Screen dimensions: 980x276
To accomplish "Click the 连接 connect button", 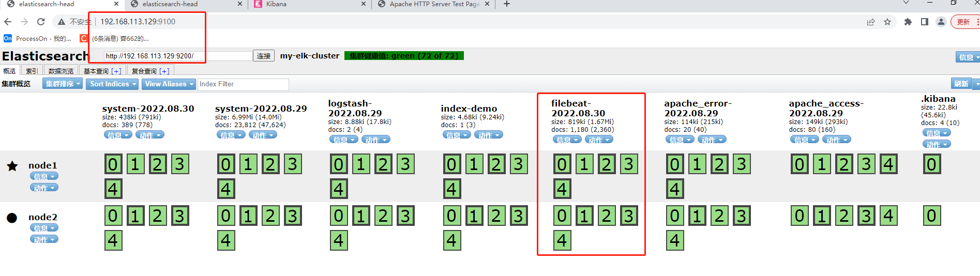I will [x=264, y=56].
